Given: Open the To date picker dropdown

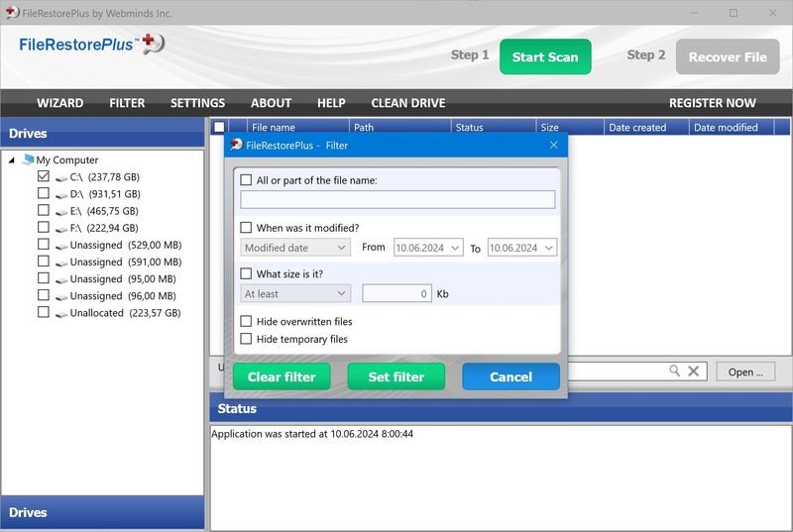Looking at the screenshot, I should pyautogui.click(x=549, y=248).
